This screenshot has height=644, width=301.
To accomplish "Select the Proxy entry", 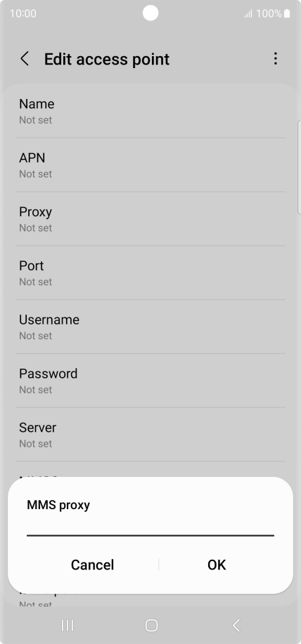I will coord(150,219).
